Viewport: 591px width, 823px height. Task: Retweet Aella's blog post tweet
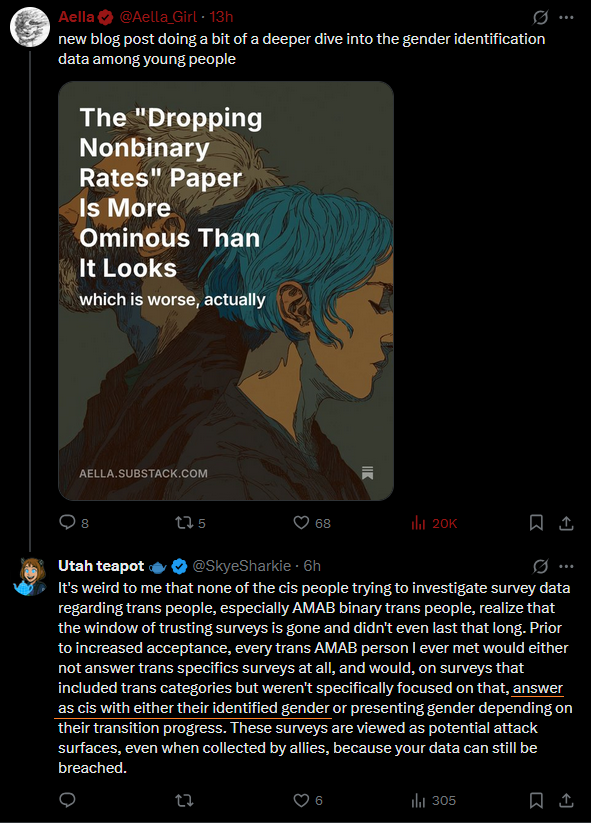(x=184, y=522)
